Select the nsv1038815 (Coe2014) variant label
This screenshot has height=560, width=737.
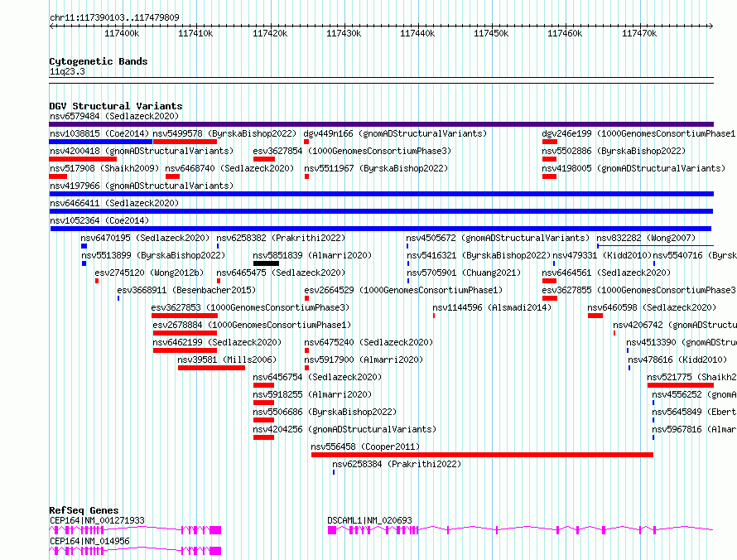pos(99,133)
